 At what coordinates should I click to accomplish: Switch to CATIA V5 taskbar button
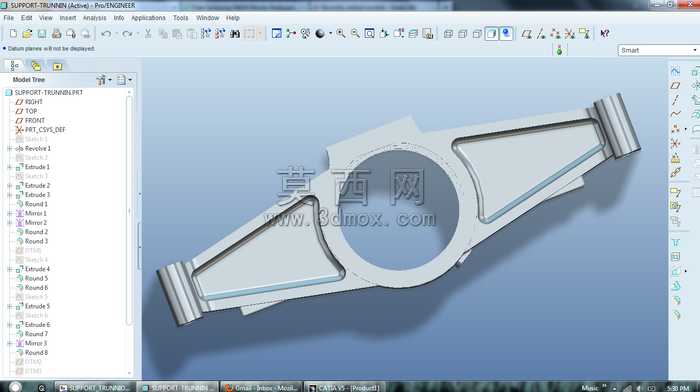tap(344, 388)
